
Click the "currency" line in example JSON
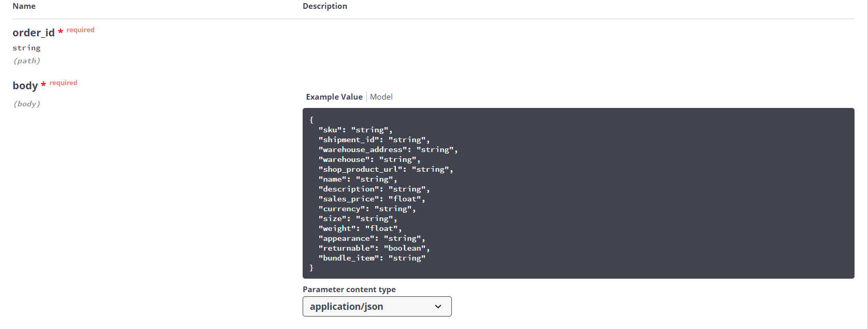point(367,209)
